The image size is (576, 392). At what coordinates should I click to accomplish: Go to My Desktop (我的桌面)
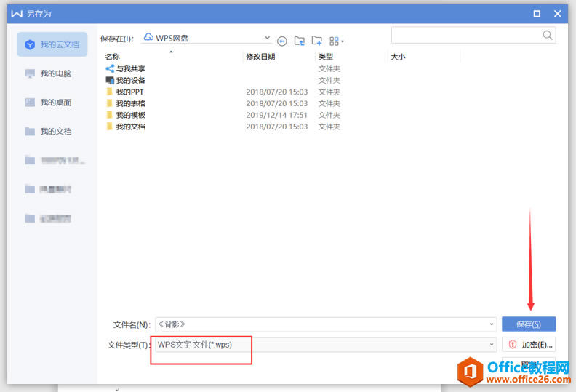coord(48,103)
